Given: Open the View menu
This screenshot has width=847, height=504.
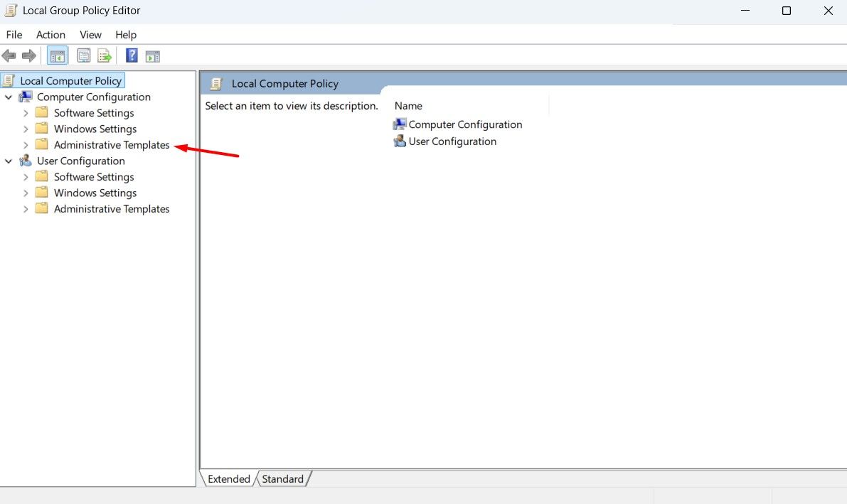Looking at the screenshot, I should pyautogui.click(x=90, y=35).
